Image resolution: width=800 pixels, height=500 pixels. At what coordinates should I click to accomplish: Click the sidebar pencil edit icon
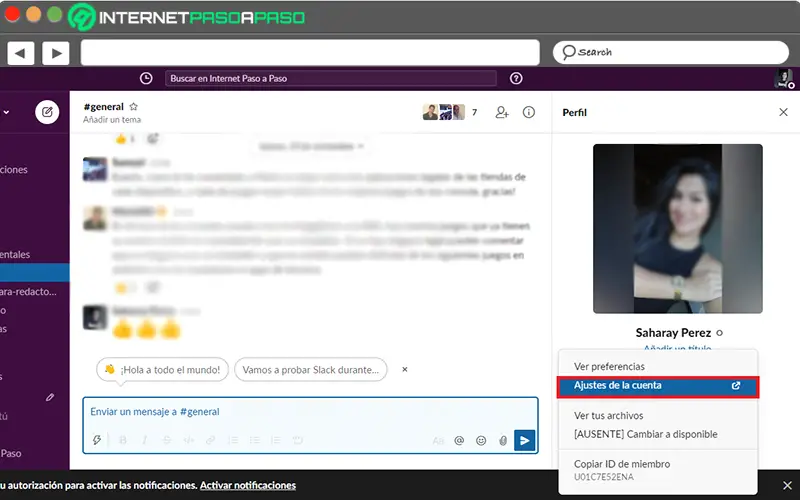coord(49,397)
